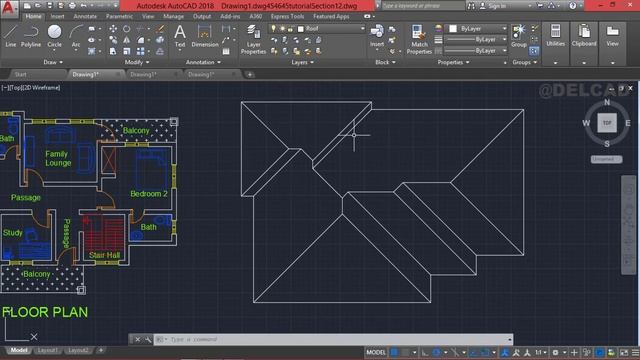Insert a Table from Annotation panel

click(226, 51)
